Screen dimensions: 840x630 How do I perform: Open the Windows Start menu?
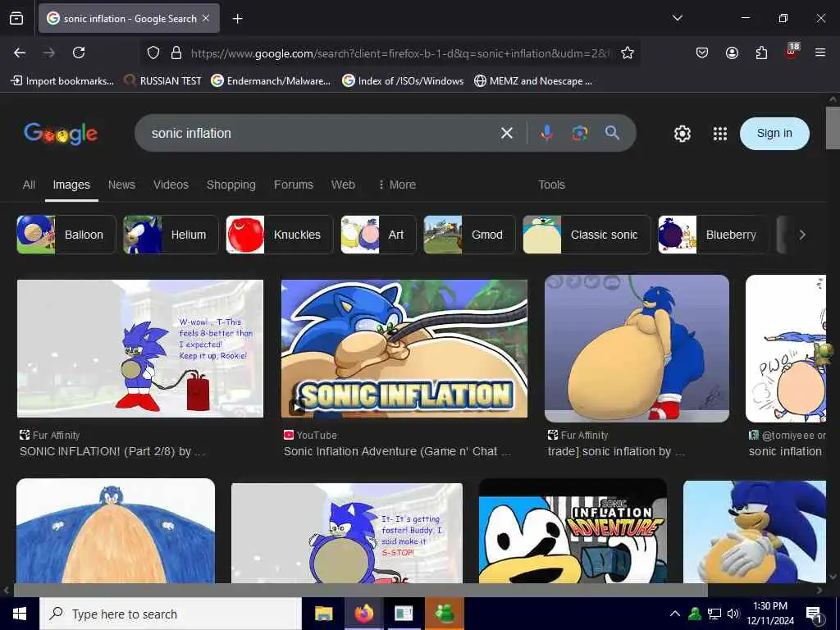[20, 614]
